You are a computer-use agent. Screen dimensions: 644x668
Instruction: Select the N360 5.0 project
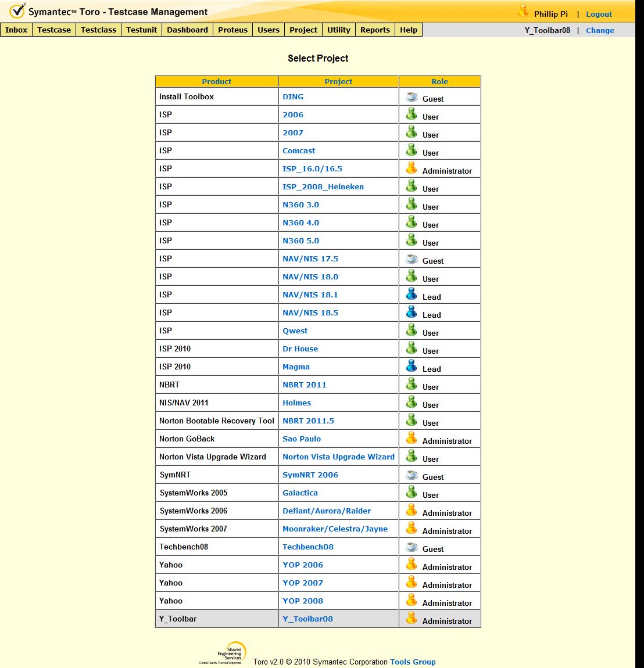300,240
